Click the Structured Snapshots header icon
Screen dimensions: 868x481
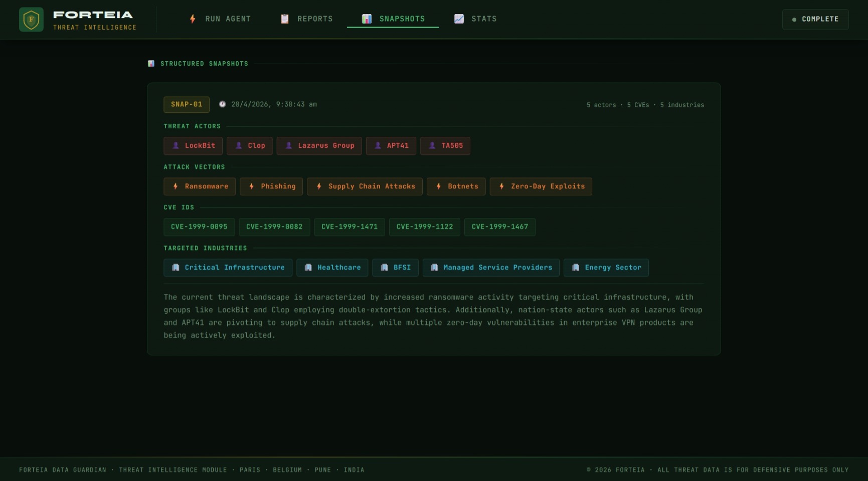[x=151, y=64]
